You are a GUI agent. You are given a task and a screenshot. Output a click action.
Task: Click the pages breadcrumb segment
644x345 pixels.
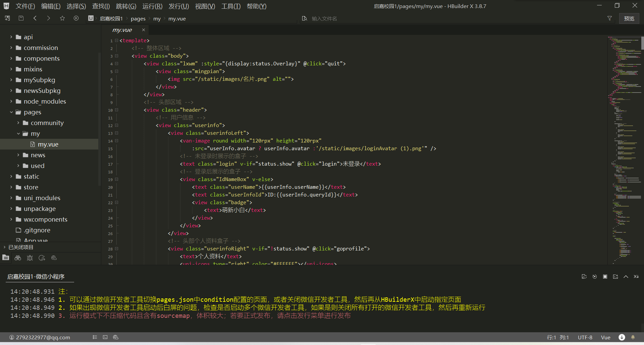coord(138,18)
